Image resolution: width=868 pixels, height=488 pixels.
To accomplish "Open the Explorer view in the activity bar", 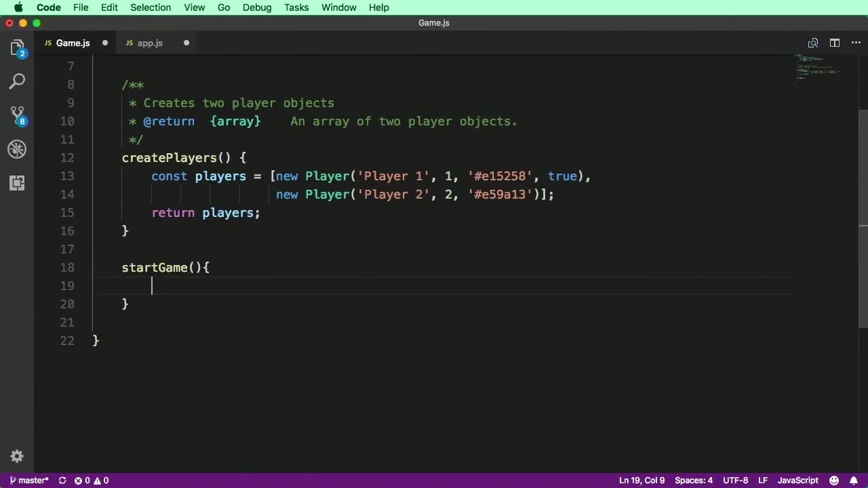I will tap(17, 47).
